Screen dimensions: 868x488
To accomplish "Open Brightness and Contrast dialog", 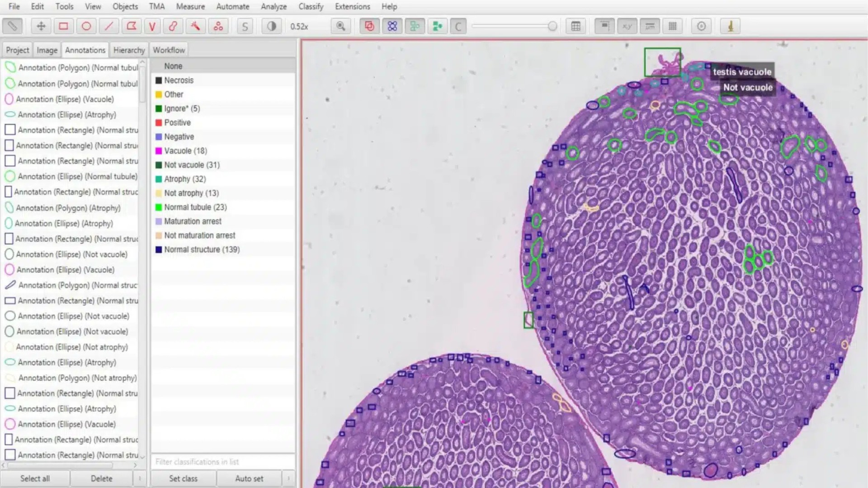I will click(x=272, y=26).
